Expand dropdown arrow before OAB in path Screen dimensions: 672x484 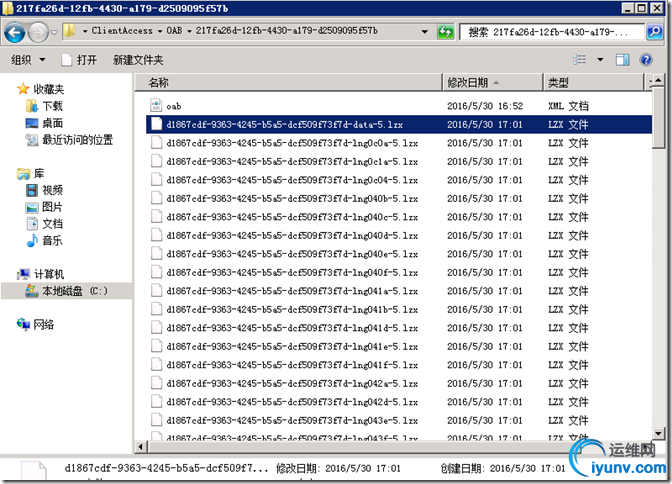pyautogui.click(x=159, y=31)
